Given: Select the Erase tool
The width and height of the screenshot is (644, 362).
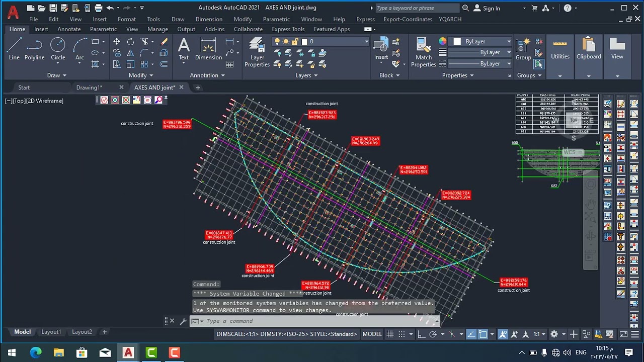Looking at the screenshot, I should coord(164,42).
